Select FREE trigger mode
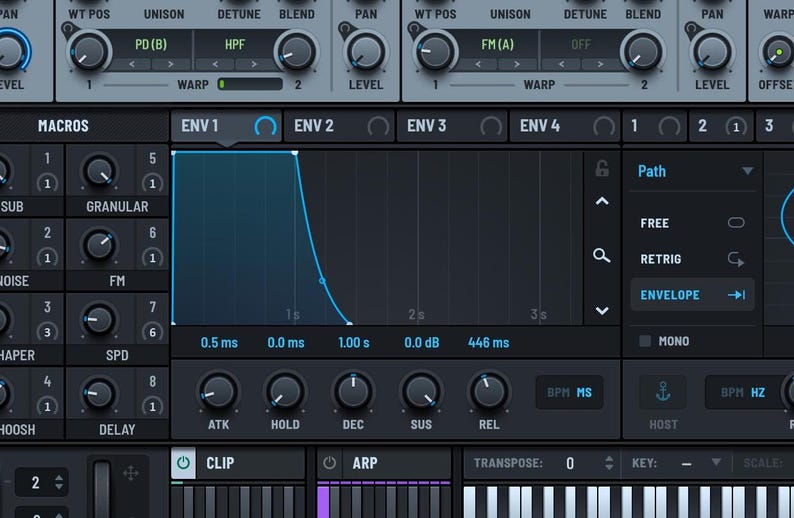This screenshot has height=518, width=794. coord(692,223)
